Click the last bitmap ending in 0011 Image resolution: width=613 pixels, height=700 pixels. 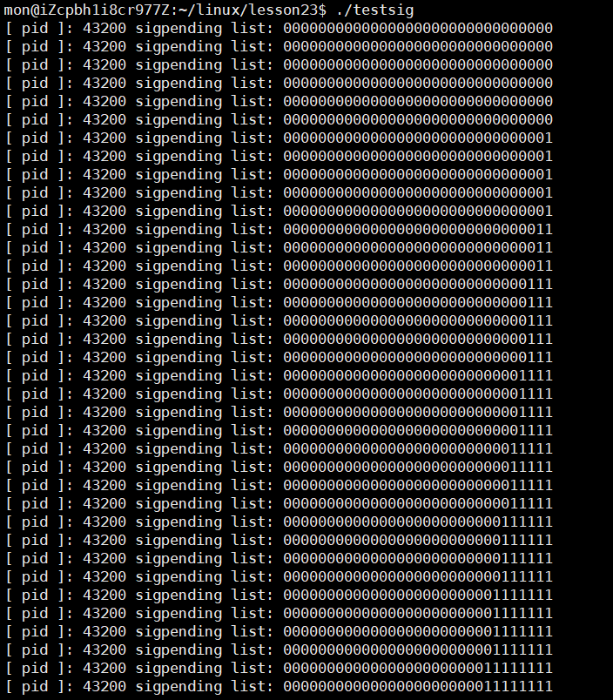click(418, 266)
